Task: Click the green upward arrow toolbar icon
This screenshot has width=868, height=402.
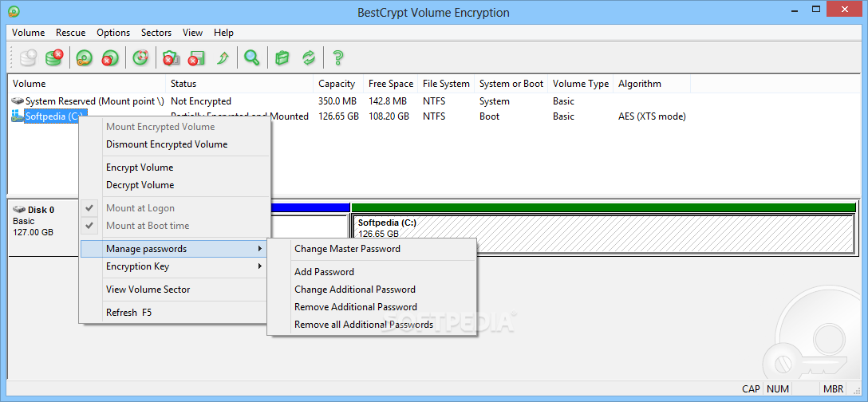Action: (223, 57)
